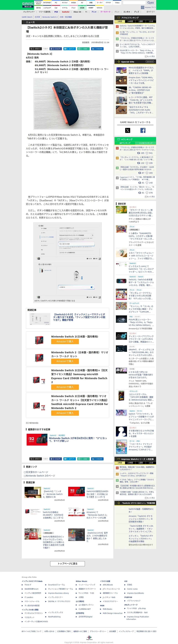The width and height of the screenshot is (178, 644).
Task: Click Switch 2 box thumbnail for 日本語・国内専用
Action: coord(39,340)
